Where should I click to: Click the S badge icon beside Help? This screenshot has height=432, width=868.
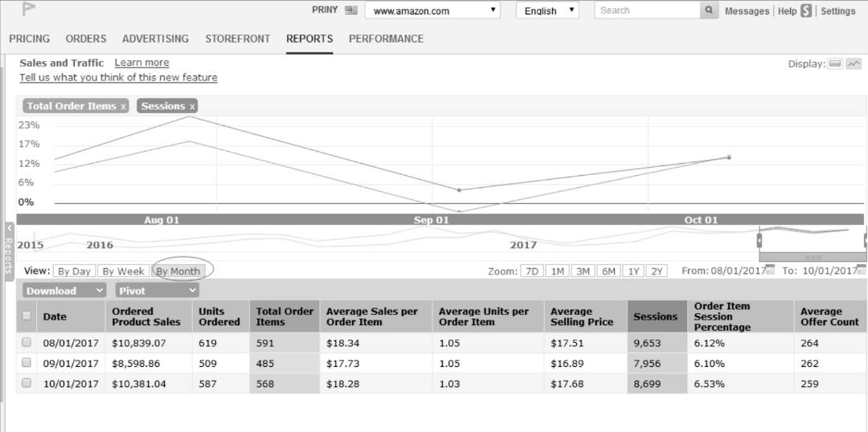point(806,10)
